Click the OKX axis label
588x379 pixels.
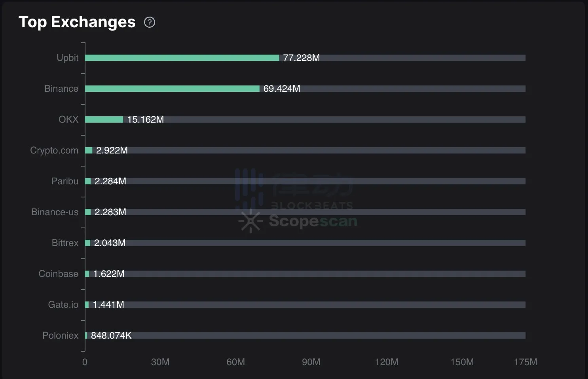pos(68,119)
